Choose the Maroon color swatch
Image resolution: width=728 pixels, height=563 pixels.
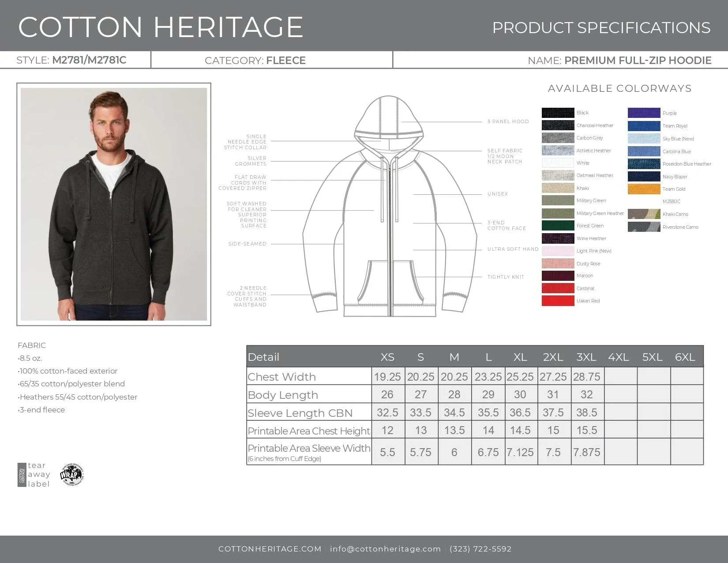point(558,276)
